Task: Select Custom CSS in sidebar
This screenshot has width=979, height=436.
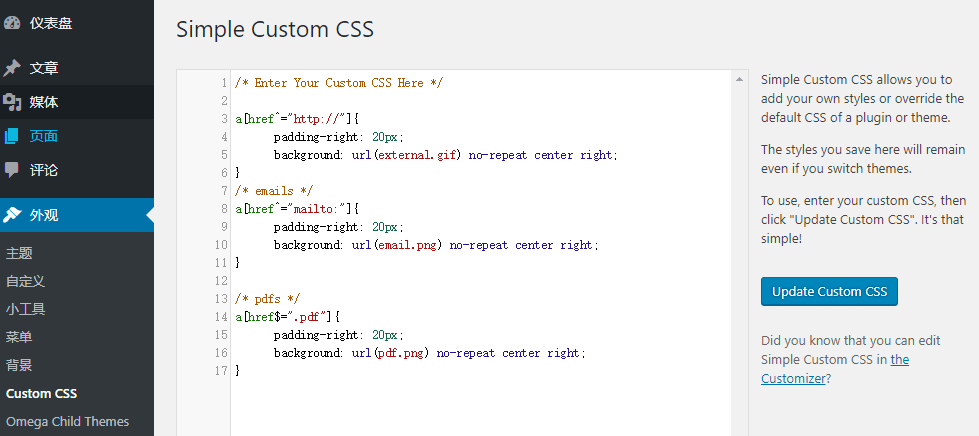Action: tap(41, 393)
